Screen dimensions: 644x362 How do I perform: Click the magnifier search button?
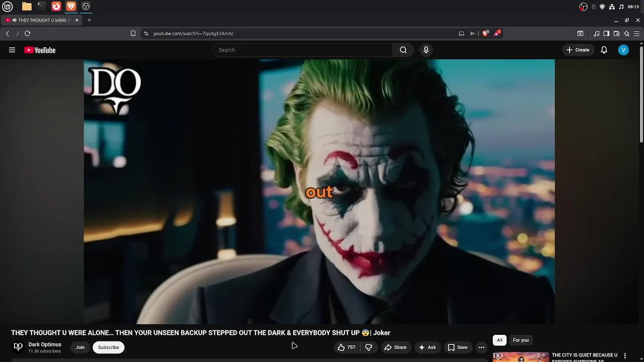point(403,50)
